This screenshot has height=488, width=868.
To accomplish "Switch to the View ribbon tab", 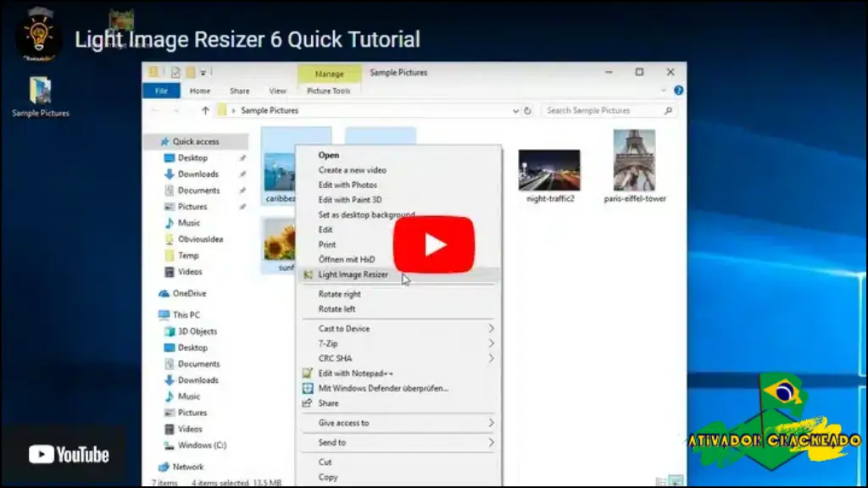I will (x=277, y=91).
